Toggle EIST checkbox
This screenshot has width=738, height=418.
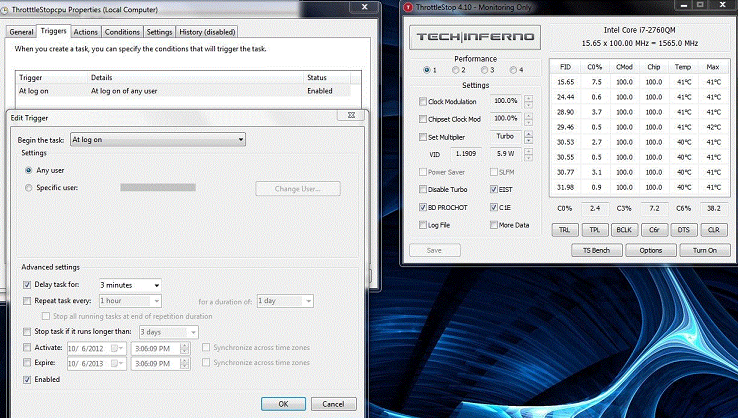[493, 189]
